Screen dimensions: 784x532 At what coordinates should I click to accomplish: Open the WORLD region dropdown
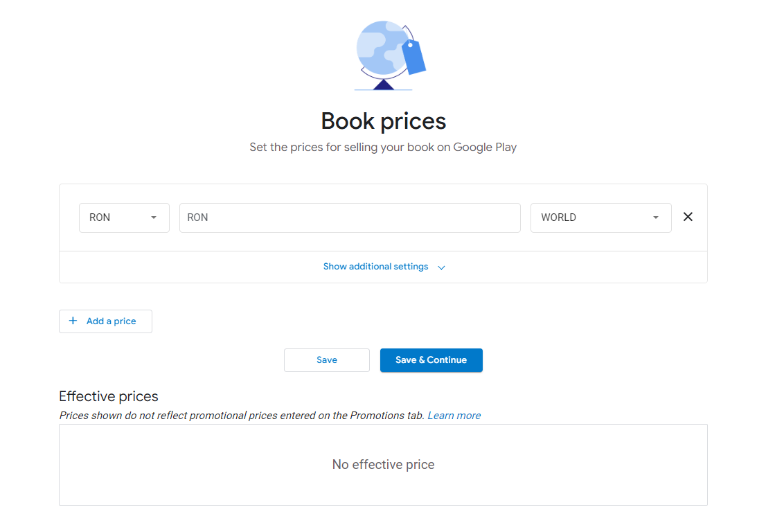pyautogui.click(x=600, y=217)
